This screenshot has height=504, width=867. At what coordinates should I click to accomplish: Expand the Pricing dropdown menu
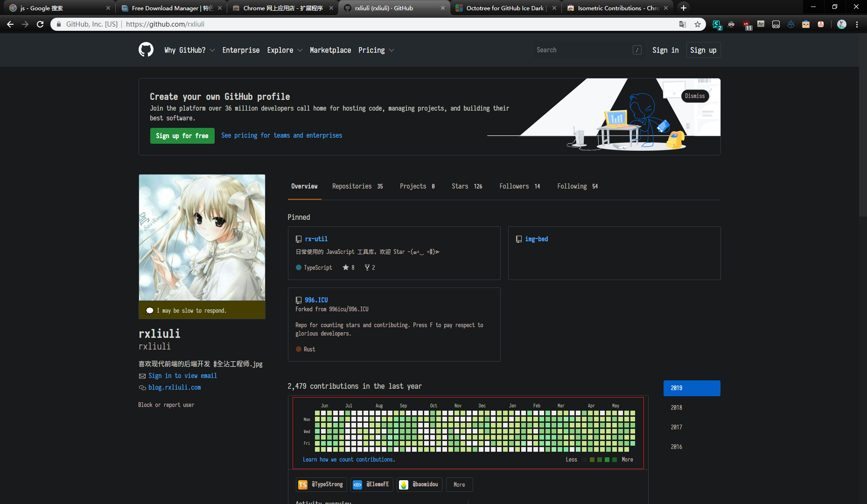[x=376, y=50]
